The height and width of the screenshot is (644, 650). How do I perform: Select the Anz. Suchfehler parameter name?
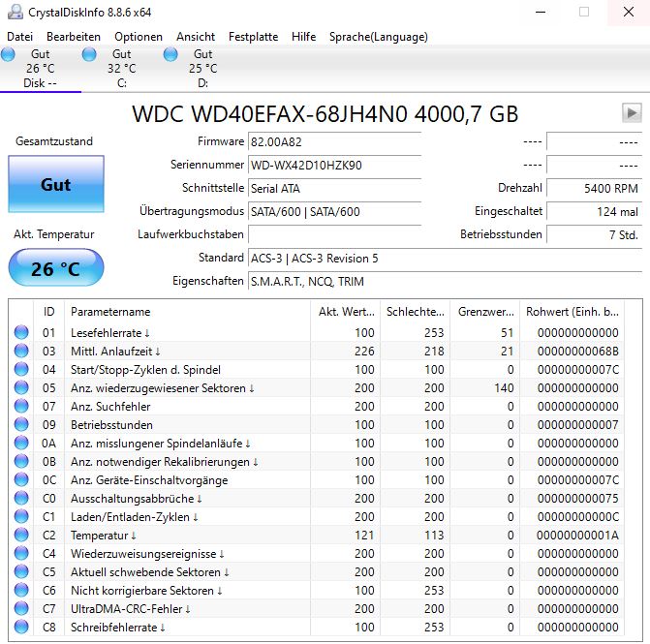110,406
